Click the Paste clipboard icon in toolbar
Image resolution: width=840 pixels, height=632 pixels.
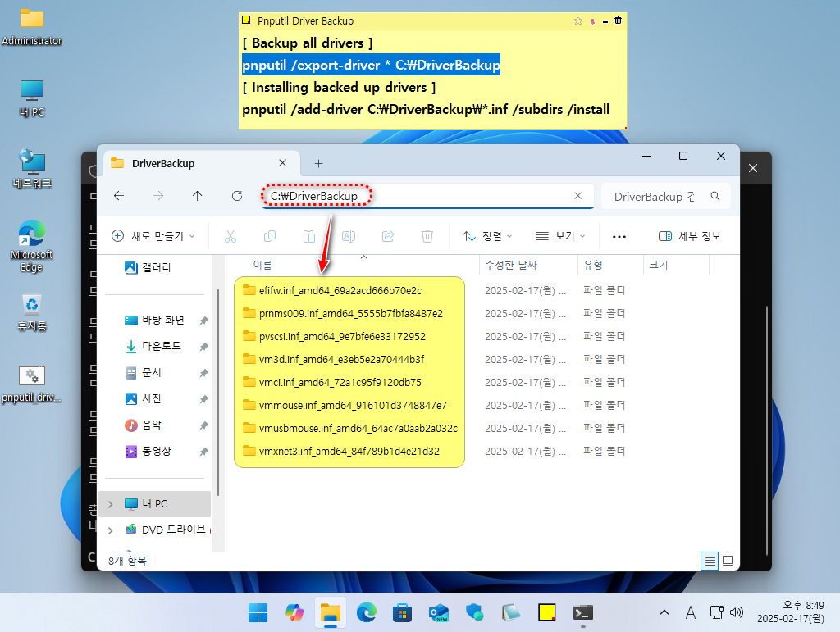click(x=309, y=236)
